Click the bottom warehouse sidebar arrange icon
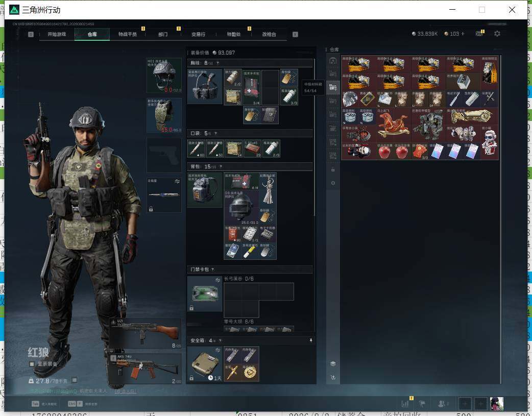The height and width of the screenshot is (416, 532). 333,377
